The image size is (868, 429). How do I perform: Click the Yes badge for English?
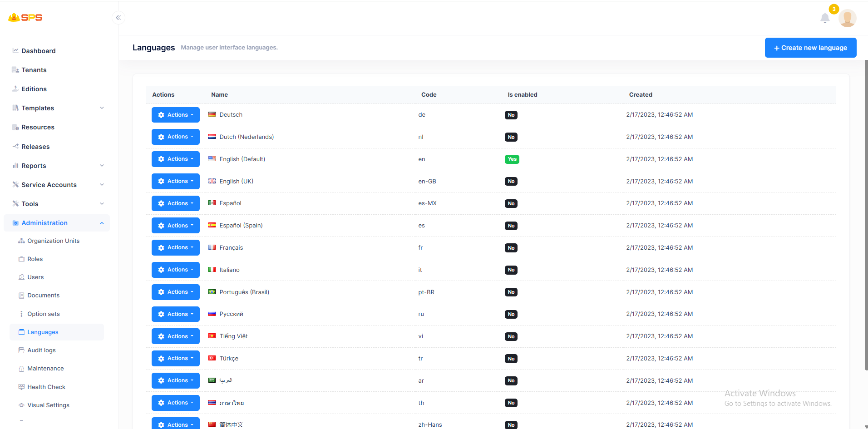512,159
